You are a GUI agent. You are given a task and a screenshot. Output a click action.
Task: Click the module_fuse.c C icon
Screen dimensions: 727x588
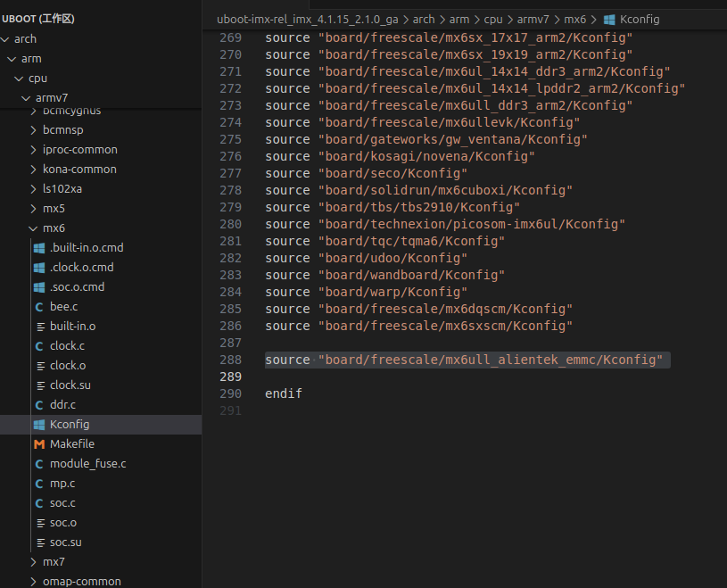(39, 464)
